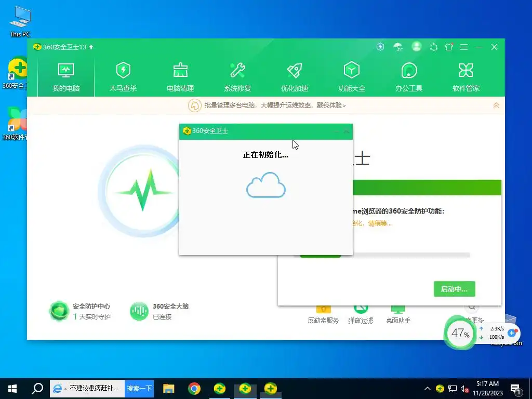Open 360安全大脑 status

(159, 311)
